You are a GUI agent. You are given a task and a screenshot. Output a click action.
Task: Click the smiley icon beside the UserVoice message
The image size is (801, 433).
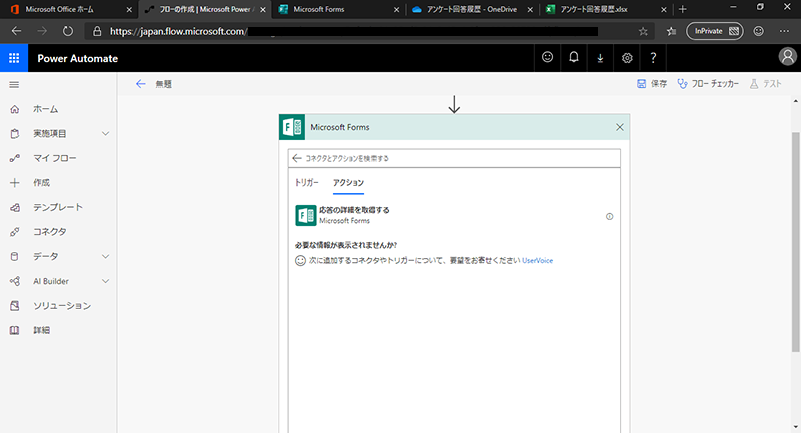(300, 260)
